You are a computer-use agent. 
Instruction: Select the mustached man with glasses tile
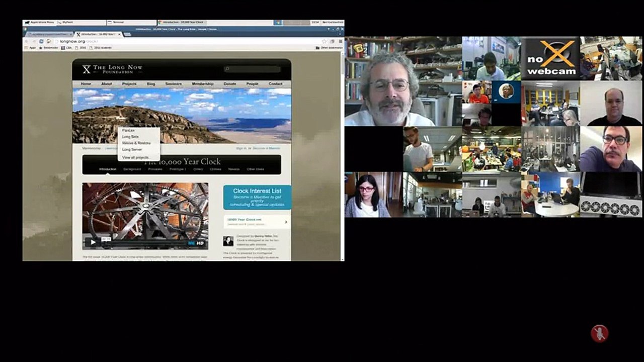[x=611, y=149]
